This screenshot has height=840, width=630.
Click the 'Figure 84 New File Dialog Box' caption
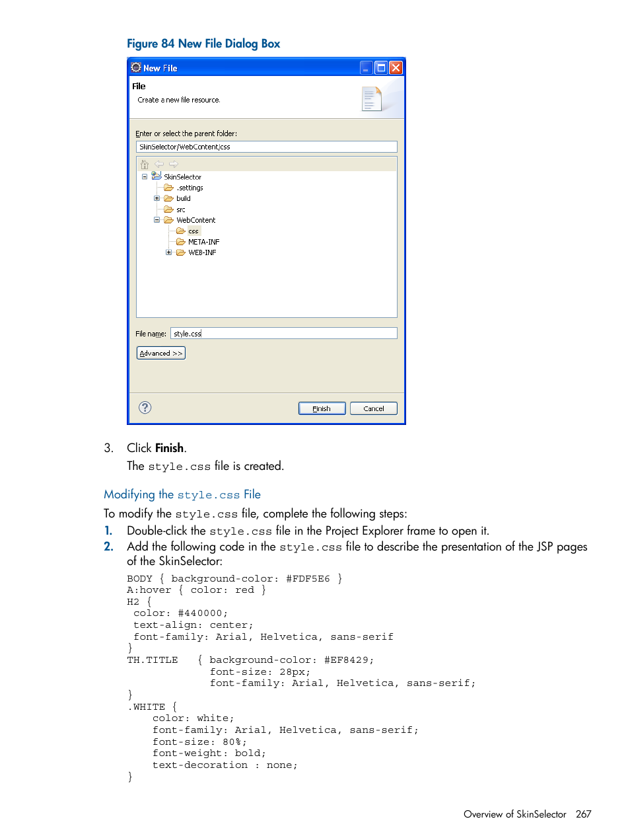point(203,44)
